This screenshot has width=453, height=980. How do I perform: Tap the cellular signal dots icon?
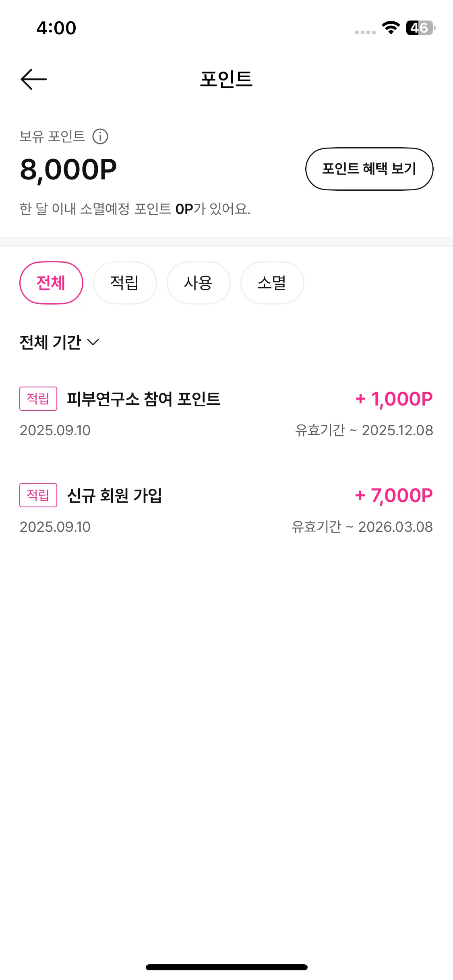365,32
